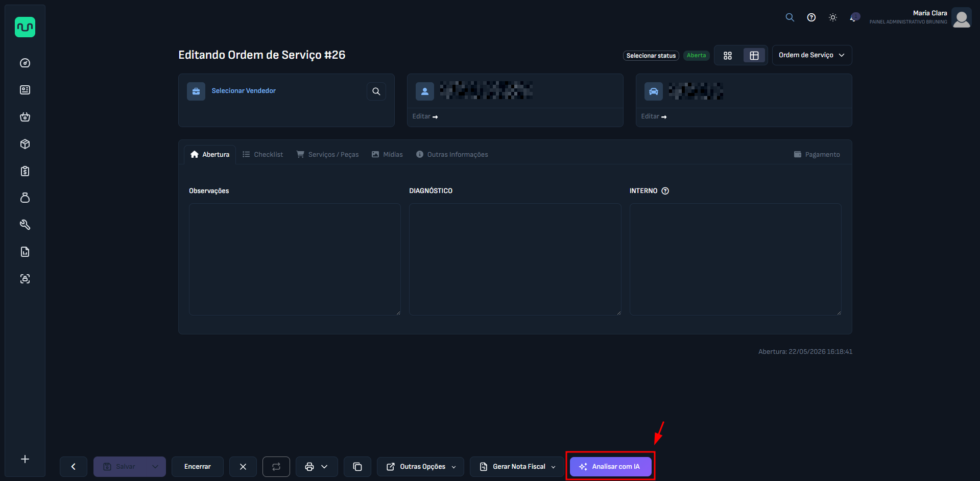Switch to the Checklist tab
This screenshot has height=481, width=980.
pos(262,155)
